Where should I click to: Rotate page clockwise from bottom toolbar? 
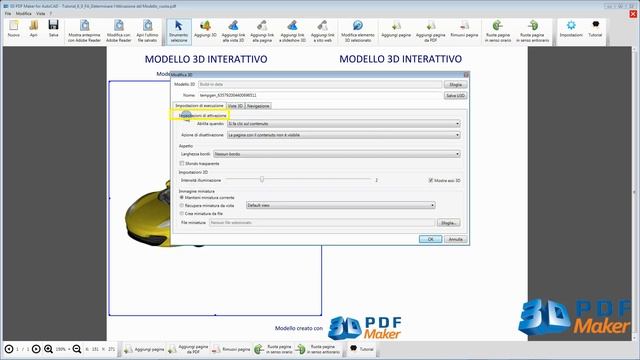point(273,349)
